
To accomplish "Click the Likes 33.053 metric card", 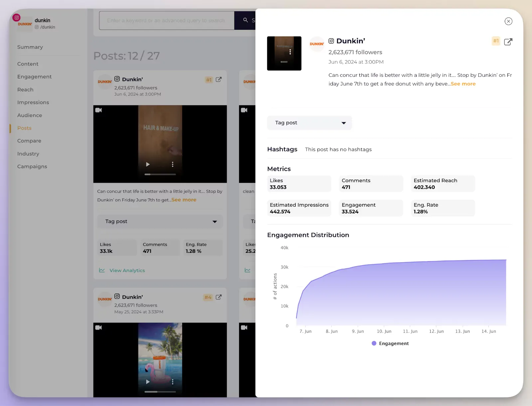I will pos(299,184).
